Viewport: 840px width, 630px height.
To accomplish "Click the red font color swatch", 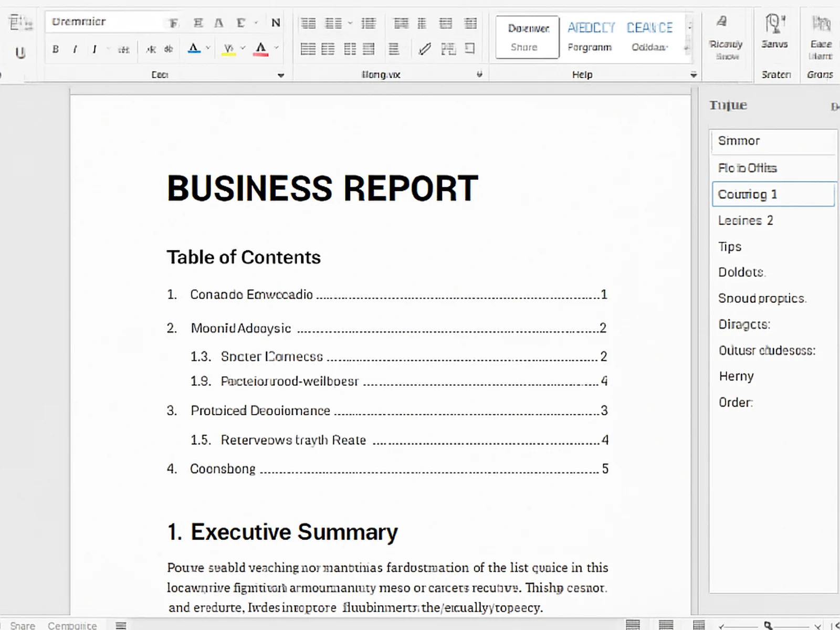I will coord(261,49).
